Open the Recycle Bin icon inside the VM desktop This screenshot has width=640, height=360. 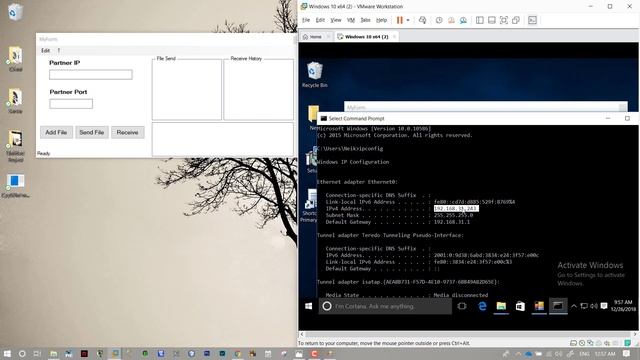(x=315, y=75)
